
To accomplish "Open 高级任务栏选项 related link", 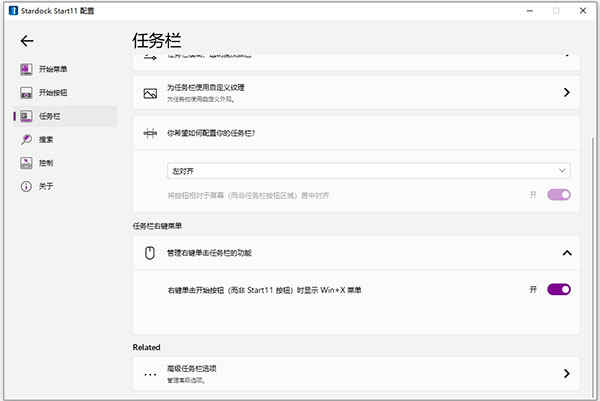I will [356, 373].
